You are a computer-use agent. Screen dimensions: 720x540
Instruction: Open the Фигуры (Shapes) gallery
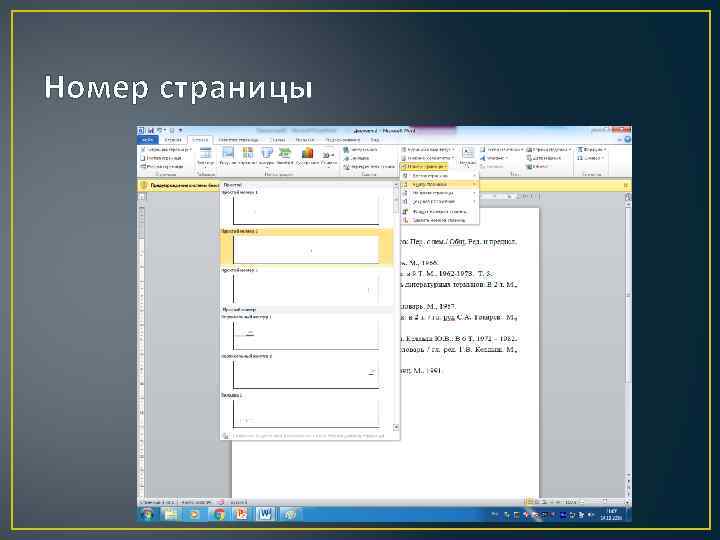(266, 156)
